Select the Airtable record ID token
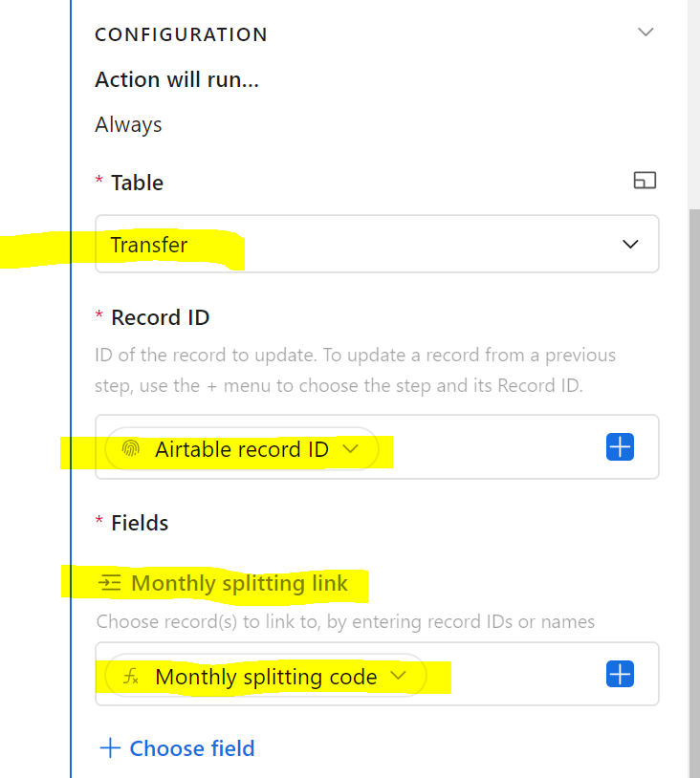This screenshot has height=778, width=700. (242, 448)
